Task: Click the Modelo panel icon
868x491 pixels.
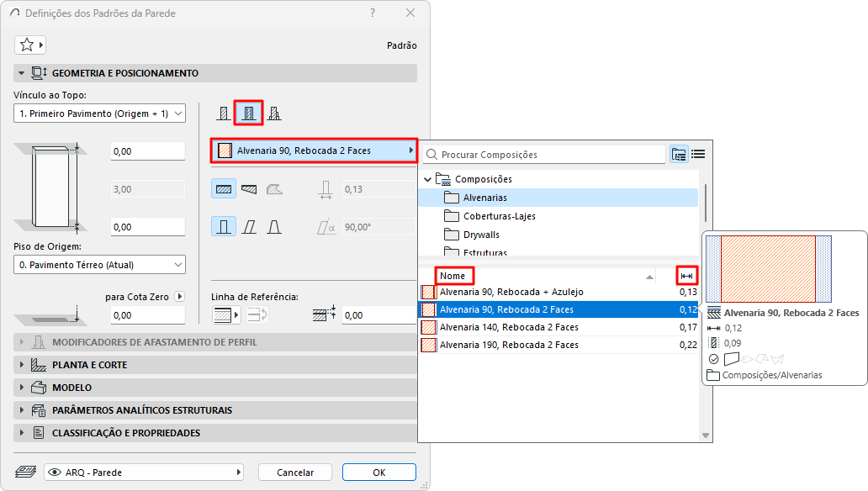Action: (x=38, y=388)
